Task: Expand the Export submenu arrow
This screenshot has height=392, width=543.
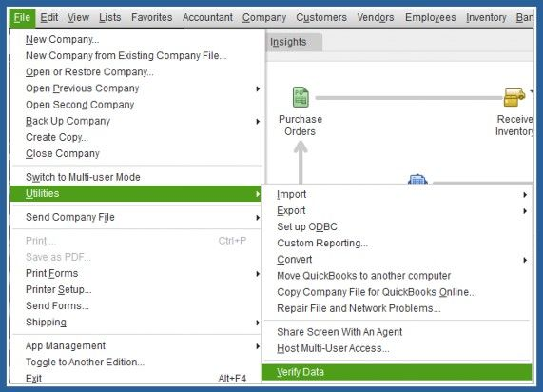Action: [x=525, y=211]
